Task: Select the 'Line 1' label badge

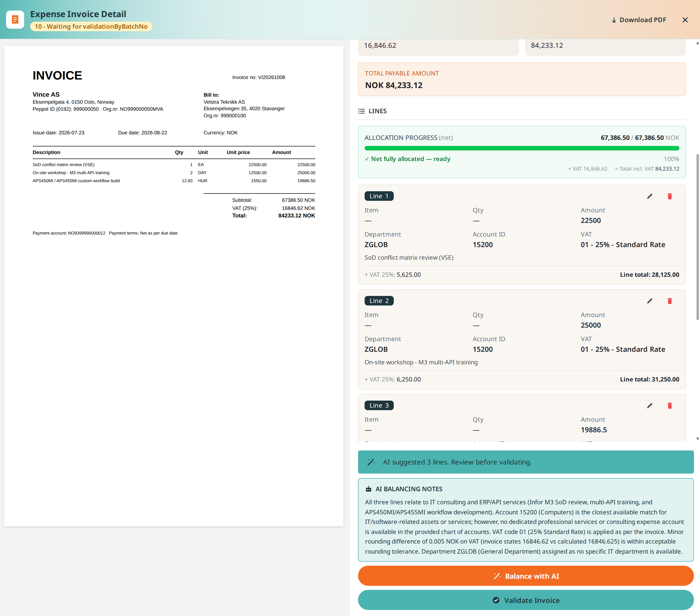Action: click(x=379, y=196)
